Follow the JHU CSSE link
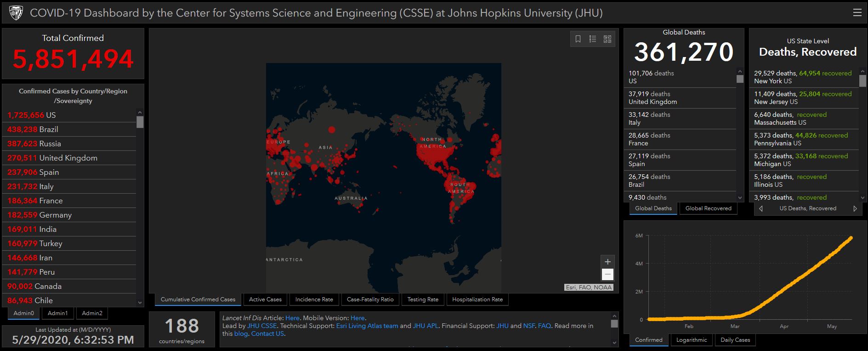868x351 pixels. (x=262, y=326)
